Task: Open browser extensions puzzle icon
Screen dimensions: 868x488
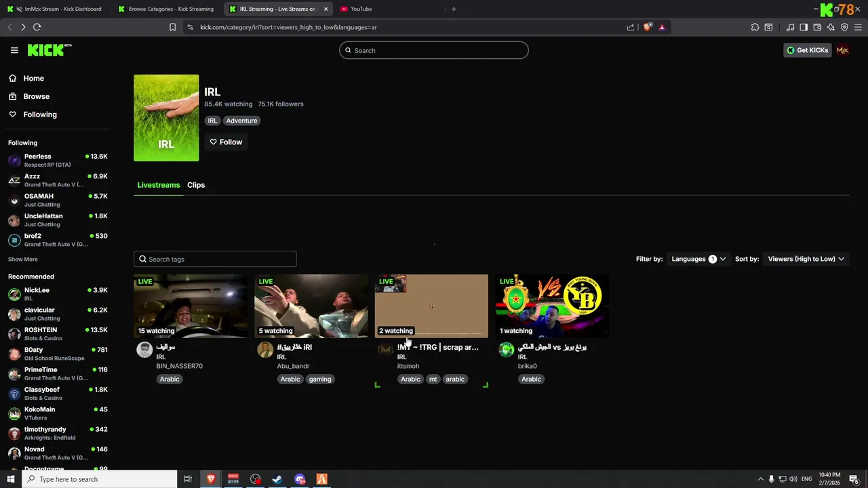Action: point(755,27)
